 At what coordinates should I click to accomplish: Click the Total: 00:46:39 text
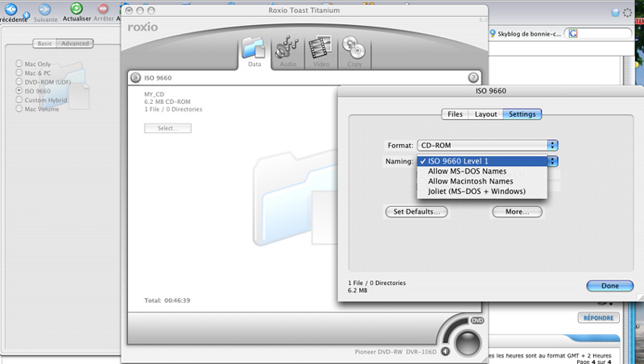click(x=167, y=300)
